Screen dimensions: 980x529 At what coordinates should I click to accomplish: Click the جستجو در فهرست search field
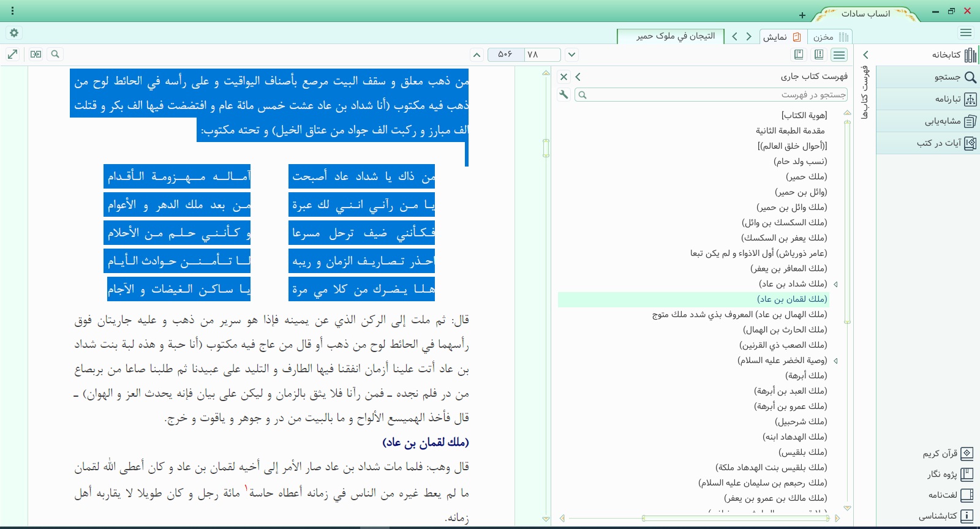click(711, 95)
